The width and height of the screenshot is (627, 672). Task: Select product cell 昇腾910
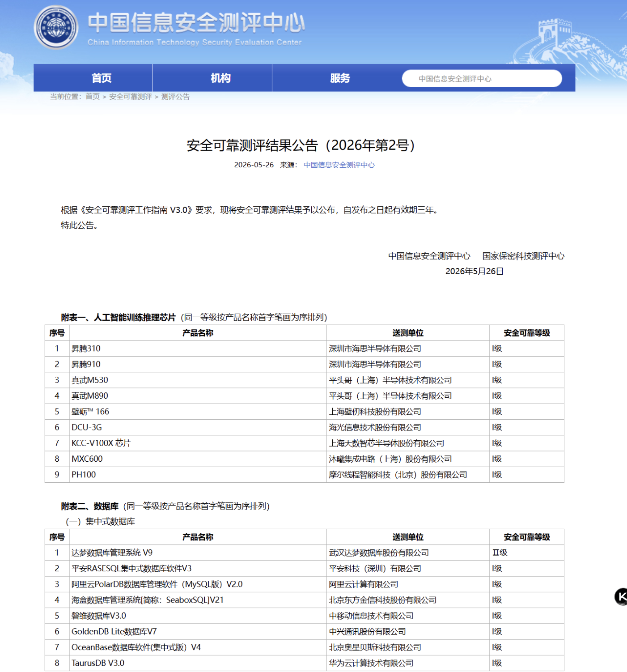[x=198, y=365]
